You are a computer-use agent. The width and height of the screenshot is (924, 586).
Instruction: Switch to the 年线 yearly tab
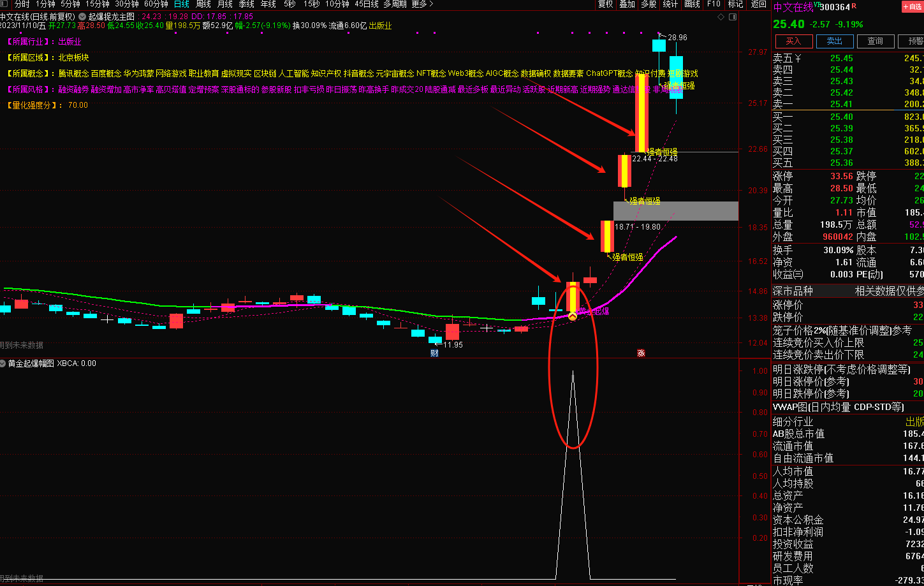(x=268, y=4)
